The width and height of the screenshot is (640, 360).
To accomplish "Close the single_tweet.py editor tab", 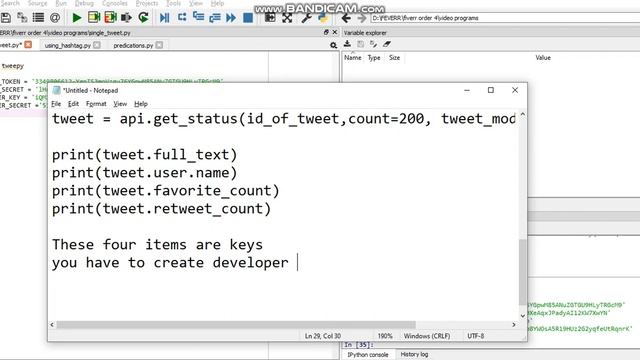I will tap(28, 44).
